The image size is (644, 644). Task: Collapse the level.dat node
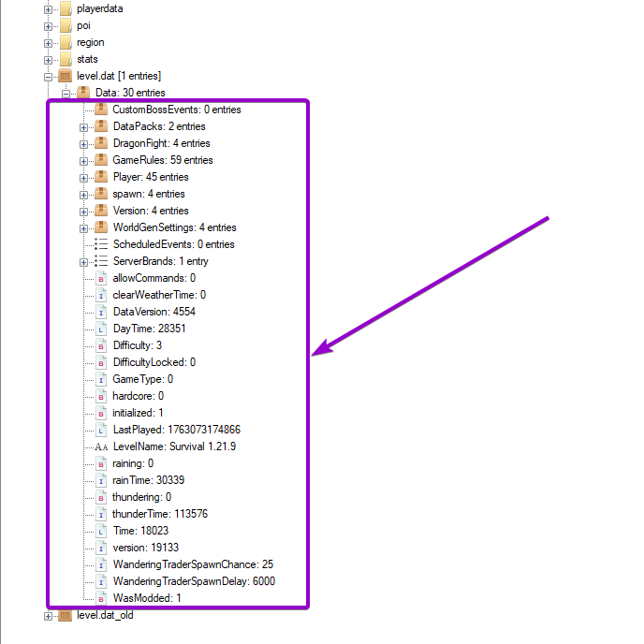click(x=48, y=77)
